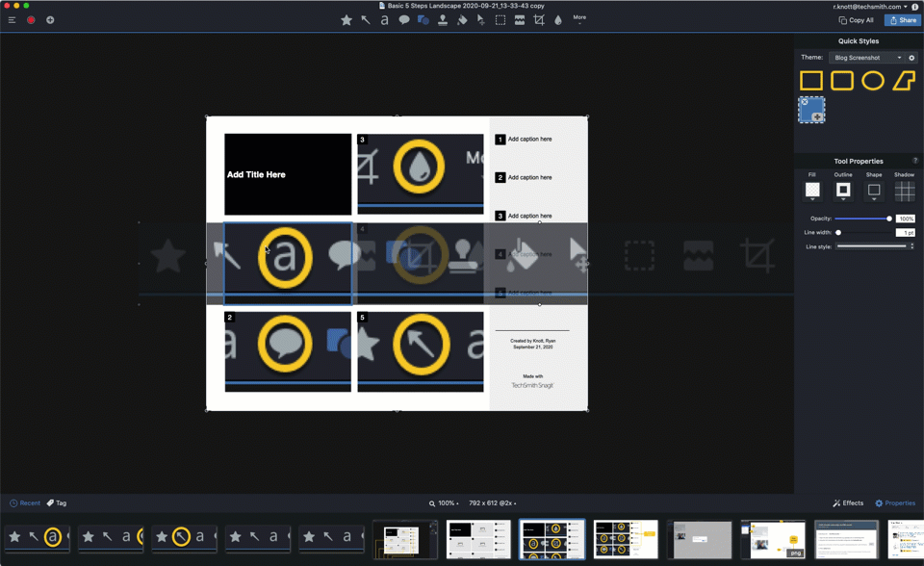This screenshot has height=566, width=924.
Task: Add the blue style via plus badge
Action: coord(817,117)
